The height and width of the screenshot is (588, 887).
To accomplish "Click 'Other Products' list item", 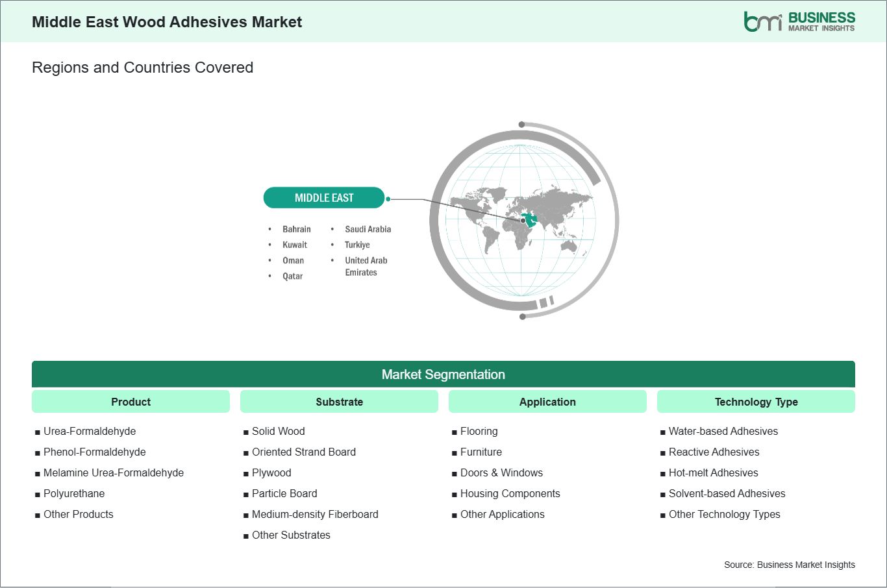I will coord(79,514).
